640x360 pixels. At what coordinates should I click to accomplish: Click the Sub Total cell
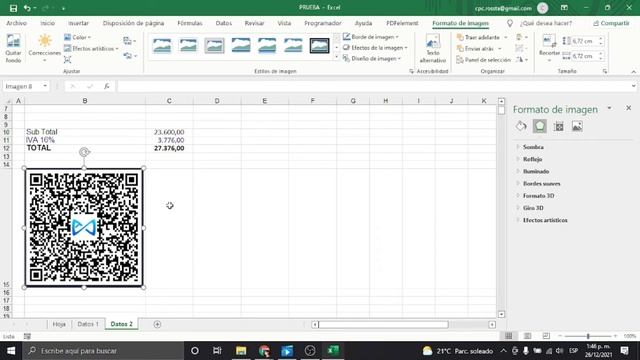pyautogui.click(x=85, y=132)
